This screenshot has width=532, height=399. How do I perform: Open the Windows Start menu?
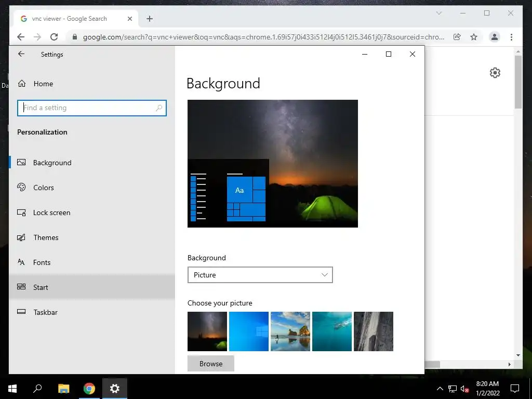tap(12, 389)
